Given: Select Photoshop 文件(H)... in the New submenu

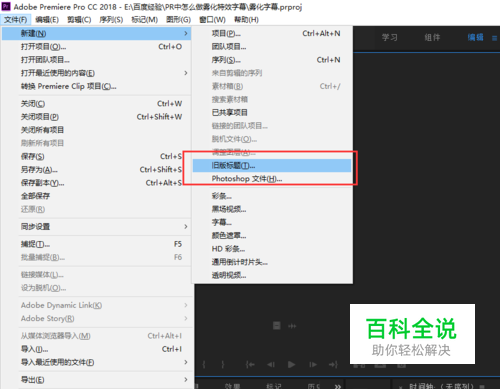Looking at the screenshot, I should (x=272, y=179).
